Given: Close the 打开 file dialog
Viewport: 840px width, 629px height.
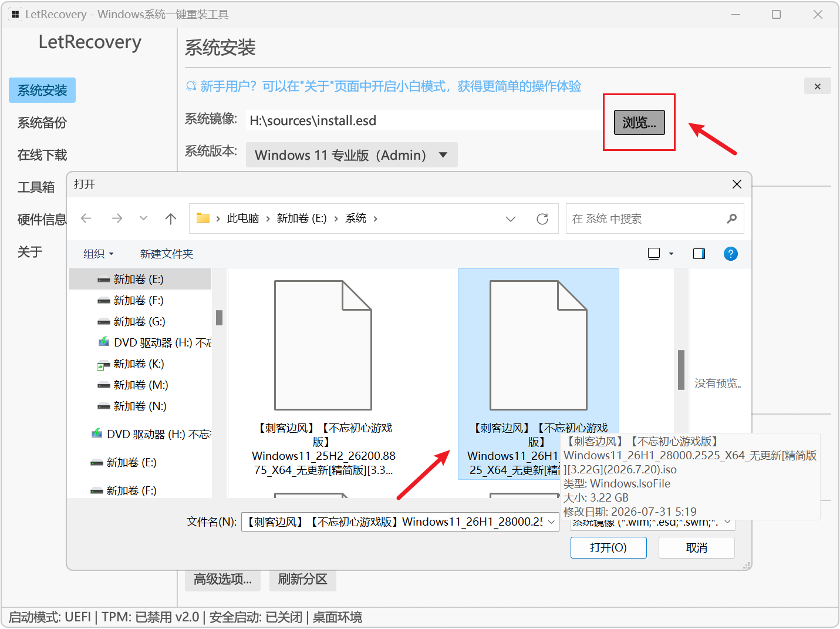Looking at the screenshot, I should tap(737, 184).
